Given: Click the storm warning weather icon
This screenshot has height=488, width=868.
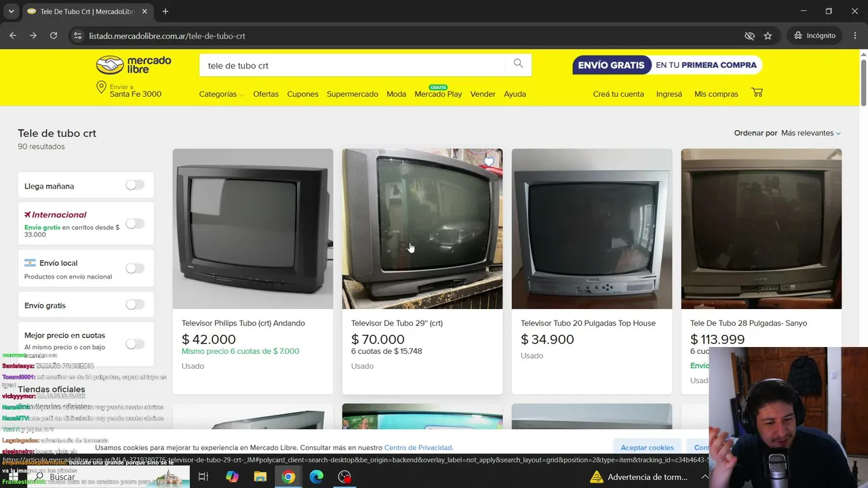Looking at the screenshot, I should tap(597, 477).
